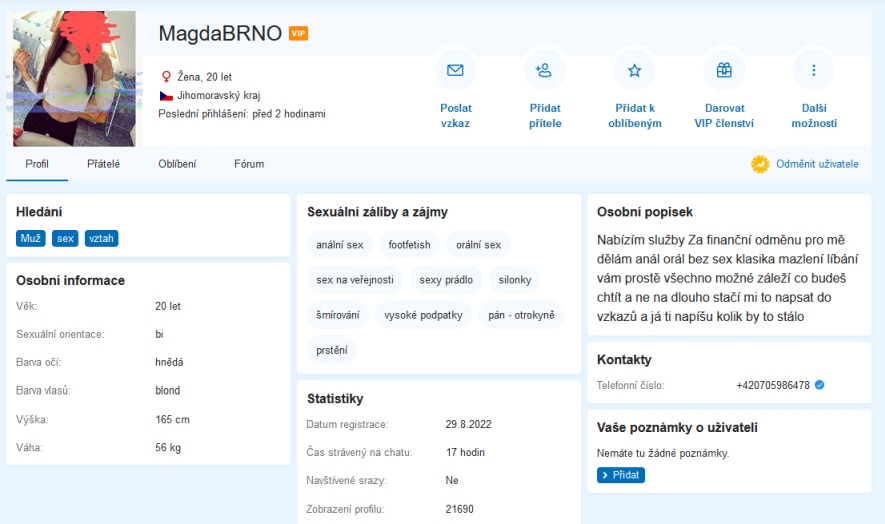Viewport: 885px width, 524px height.
Task: Click the gold medal reward icon
Action: (x=760, y=164)
